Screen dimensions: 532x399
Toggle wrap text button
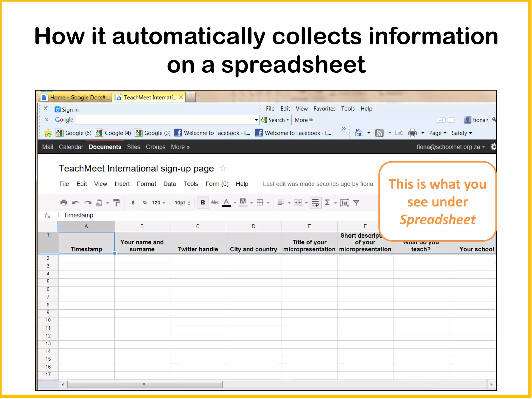(x=315, y=203)
